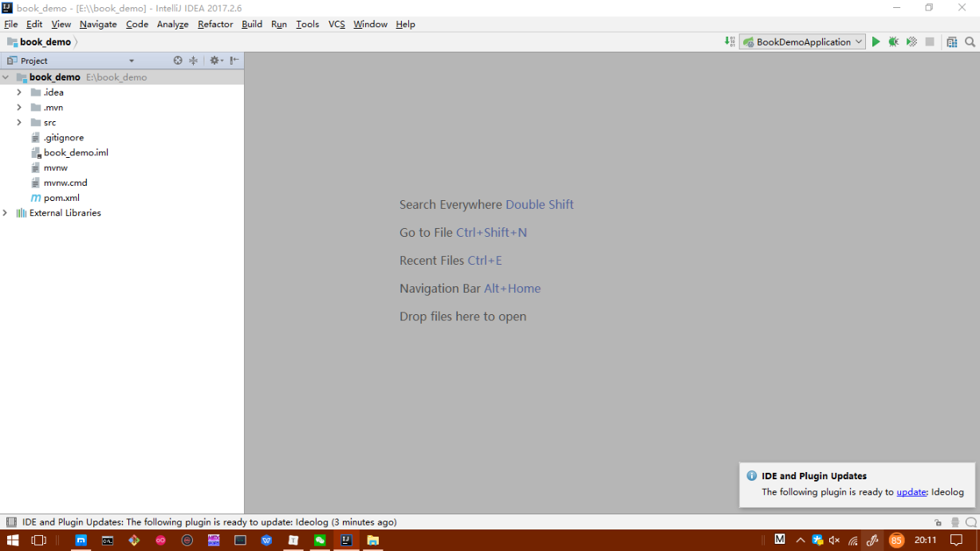Select the mvnw file

(56, 168)
